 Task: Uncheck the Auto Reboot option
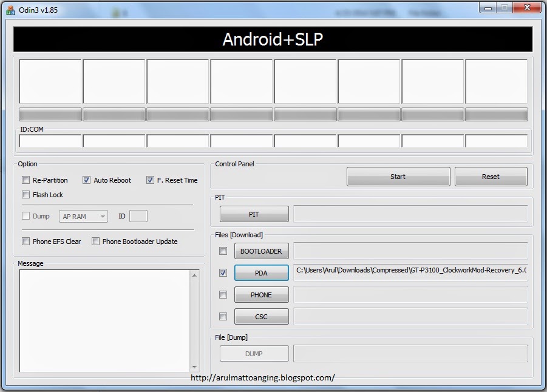coord(86,180)
